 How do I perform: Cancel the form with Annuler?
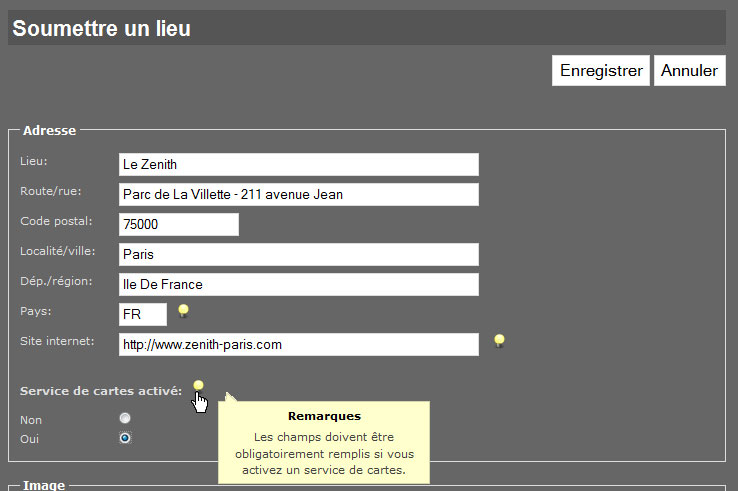690,71
